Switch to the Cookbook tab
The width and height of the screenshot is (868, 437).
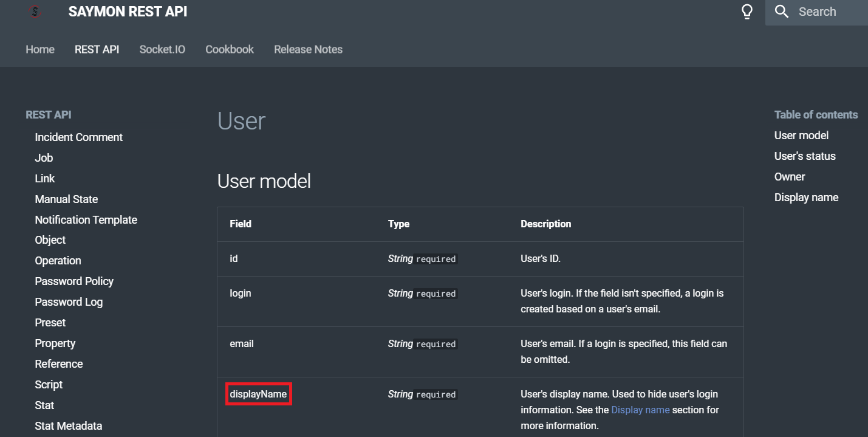230,49
